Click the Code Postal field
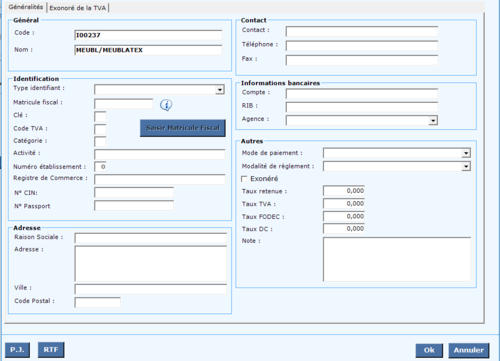Viewport: 500px width, 361px height. (x=98, y=302)
